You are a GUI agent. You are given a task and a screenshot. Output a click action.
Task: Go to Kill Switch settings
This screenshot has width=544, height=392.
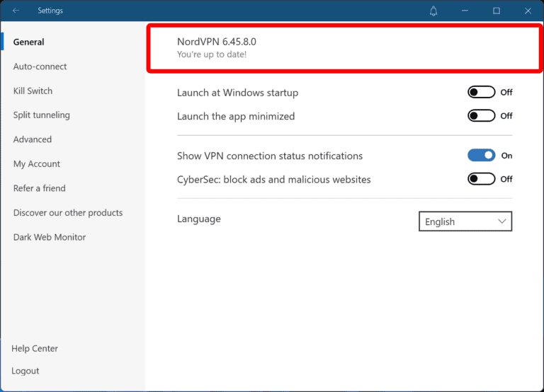coord(33,91)
